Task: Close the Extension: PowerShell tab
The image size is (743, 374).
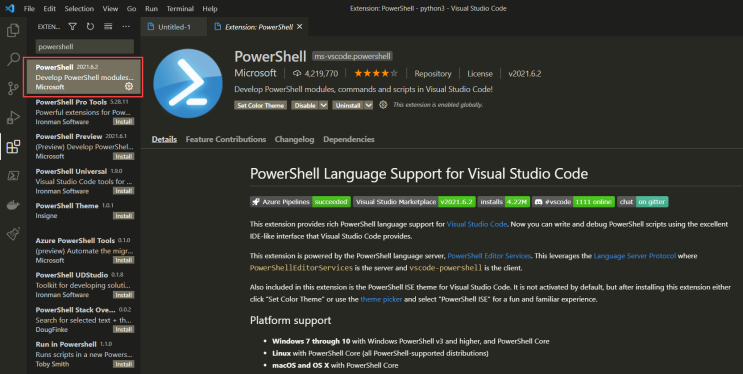Action: click(299, 27)
